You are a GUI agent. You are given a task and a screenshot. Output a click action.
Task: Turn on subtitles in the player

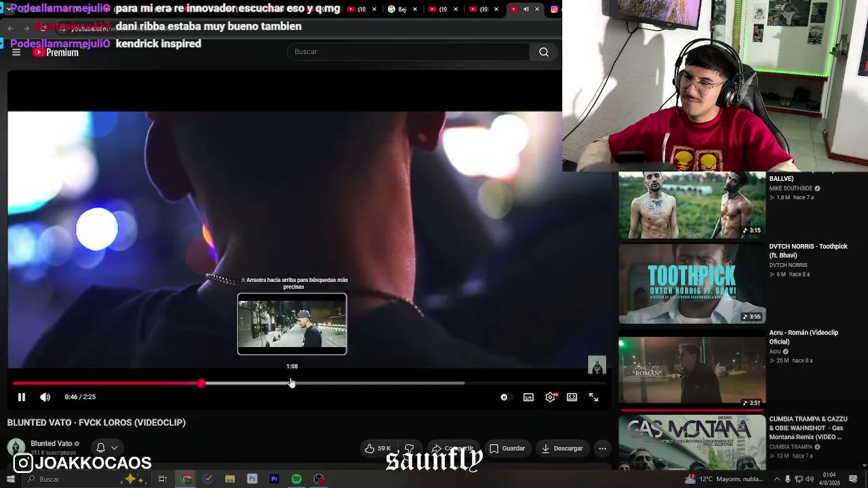[x=528, y=397]
